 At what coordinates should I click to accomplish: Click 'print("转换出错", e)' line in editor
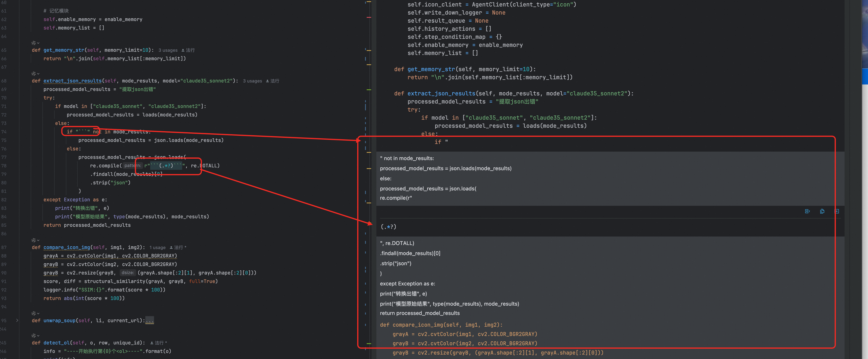coord(82,208)
